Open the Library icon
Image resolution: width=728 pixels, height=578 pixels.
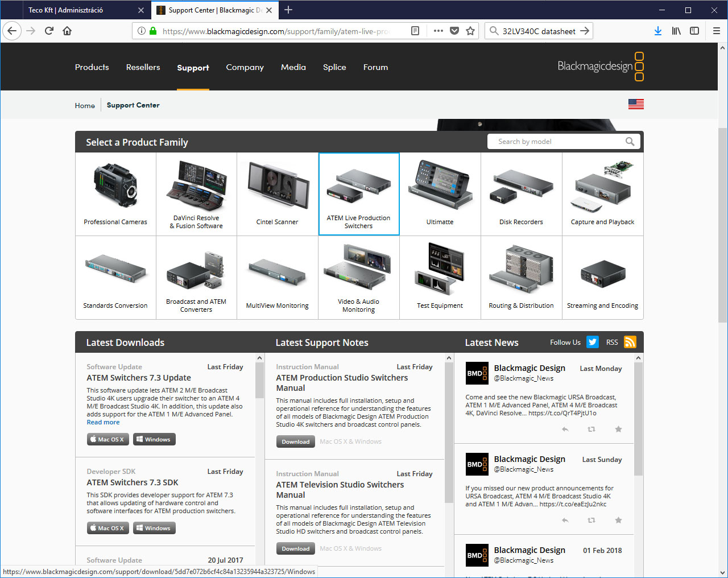click(676, 31)
